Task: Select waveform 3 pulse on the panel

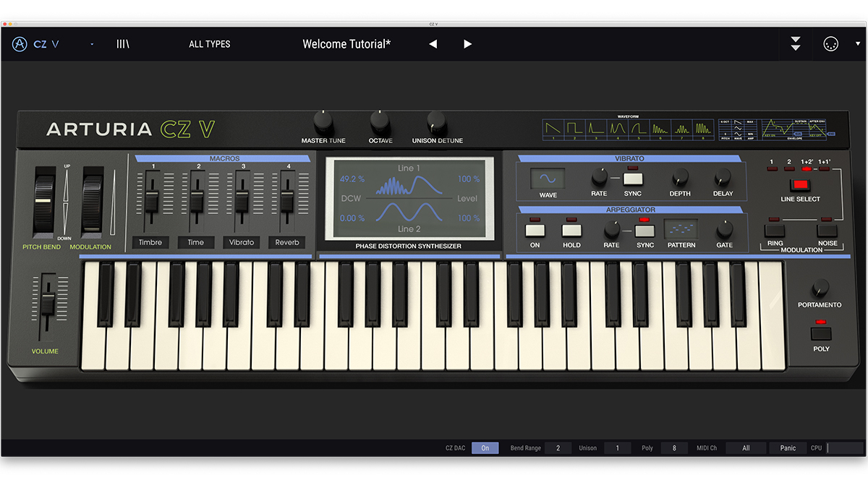Action: coord(595,129)
